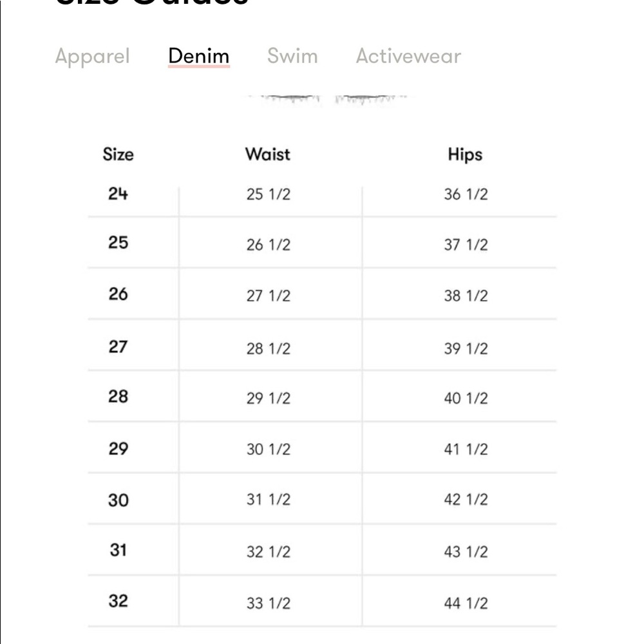This screenshot has width=644, height=644.
Task: Select the Denim tab
Action: (x=198, y=56)
